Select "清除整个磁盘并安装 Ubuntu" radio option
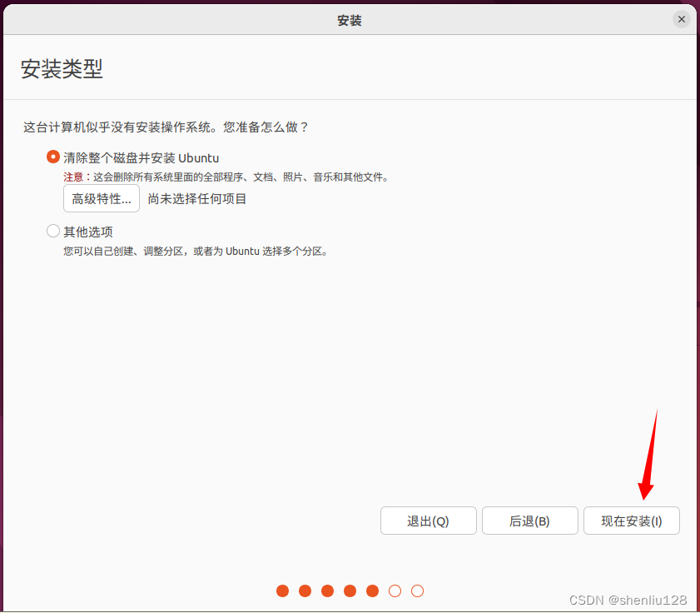This screenshot has width=700, height=613. coord(53,157)
